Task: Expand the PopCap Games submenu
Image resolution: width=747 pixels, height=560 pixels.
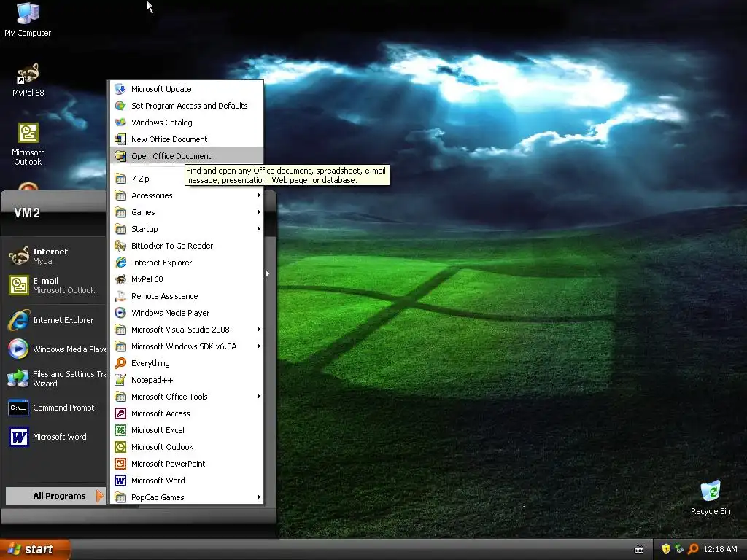Action: click(x=187, y=497)
